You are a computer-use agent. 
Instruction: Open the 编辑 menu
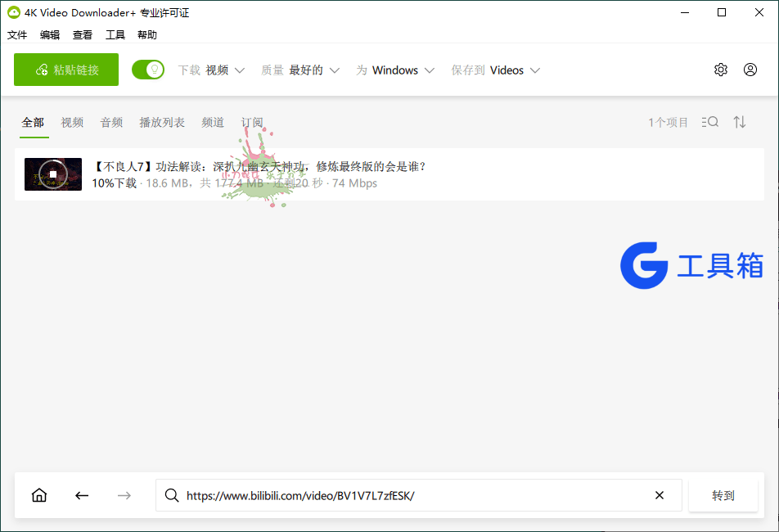(50, 34)
